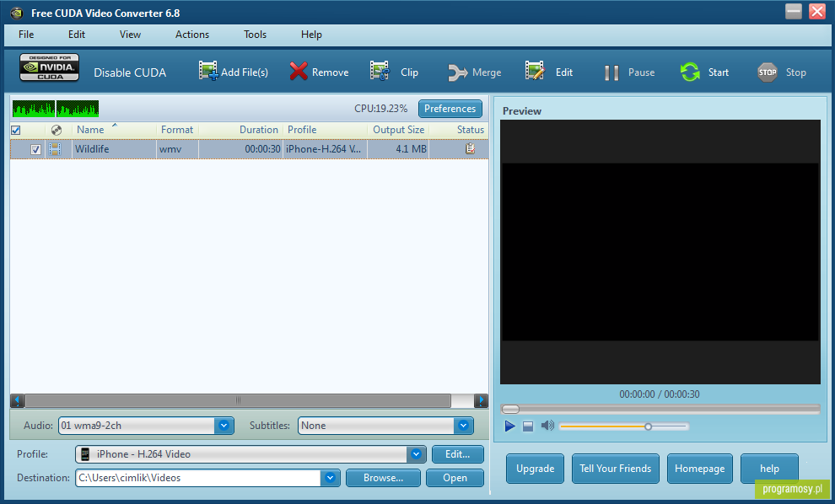The height and width of the screenshot is (504, 835).
Task: Click the 00:00:30 duration cell
Action: [240, 149]
